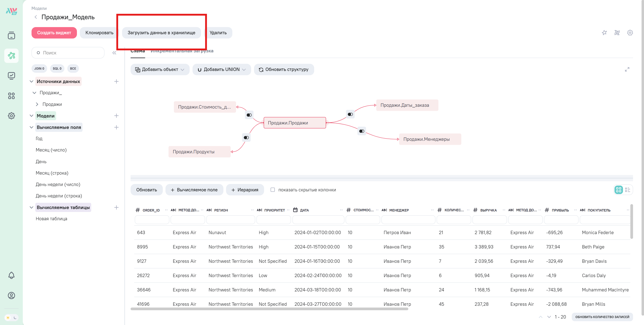This screenshot has width=644, height=325.
Task: Check 'показать скрытые колонки' checkbox
Action: [273, 190]
